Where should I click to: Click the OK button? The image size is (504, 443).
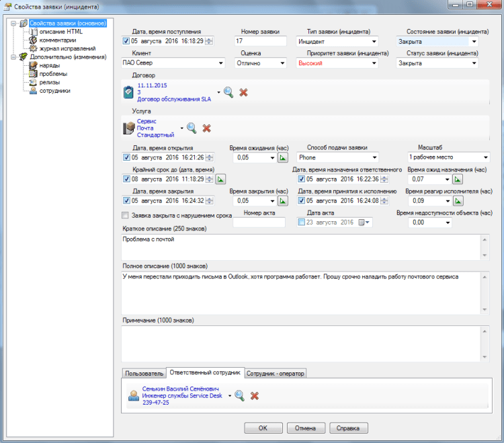263,428
